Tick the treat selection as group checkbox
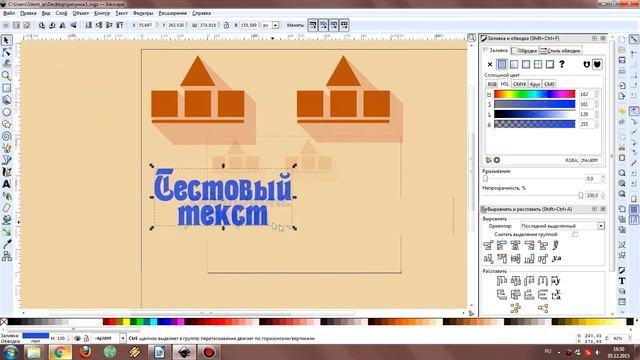 click(x=575, y=234)
